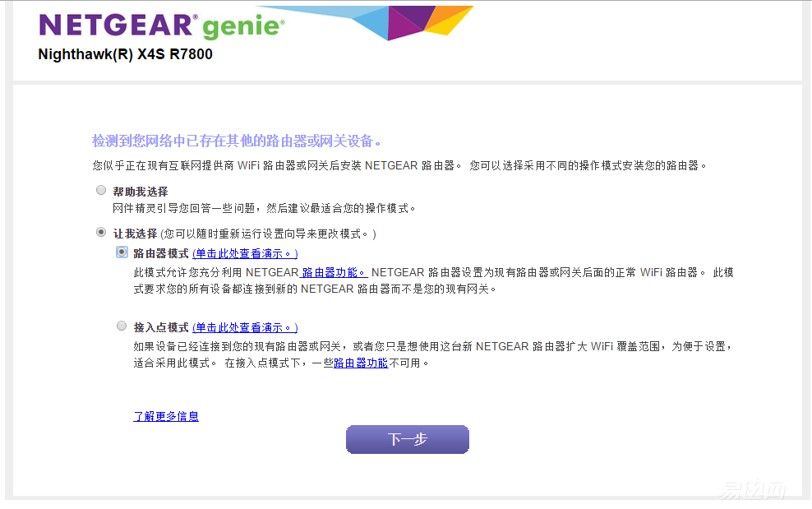
Task: Click the heading 检测到您网络中已存在其他的路由器或网关设备。
Action: (238, 141)
